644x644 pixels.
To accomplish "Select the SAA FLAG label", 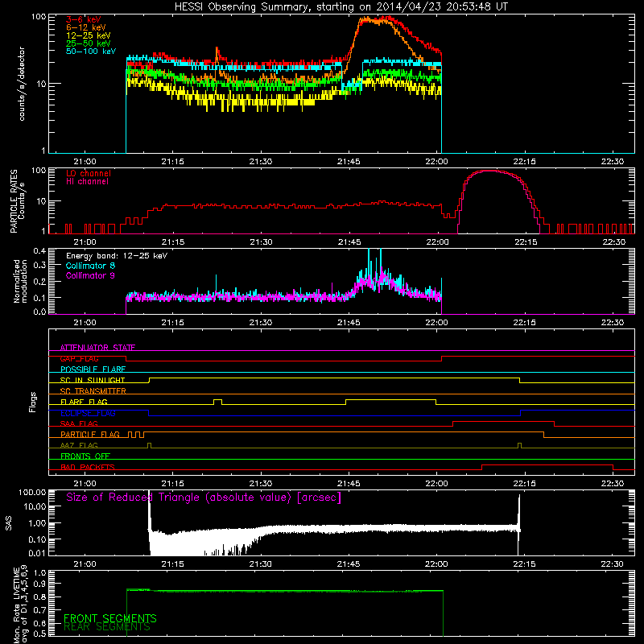I will point(79,424).
